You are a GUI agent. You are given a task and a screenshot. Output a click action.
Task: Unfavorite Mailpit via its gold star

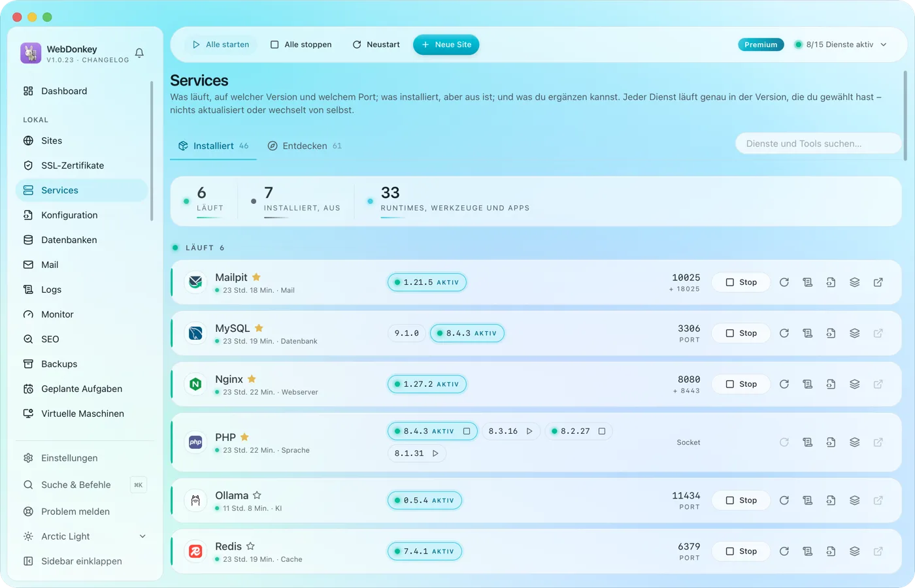click(256, 277)
